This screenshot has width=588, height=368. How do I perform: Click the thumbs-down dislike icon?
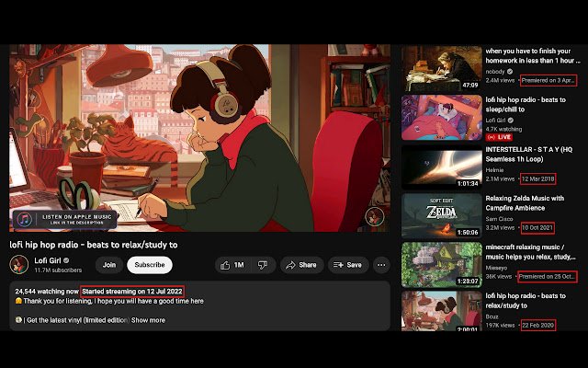point(263,265)
